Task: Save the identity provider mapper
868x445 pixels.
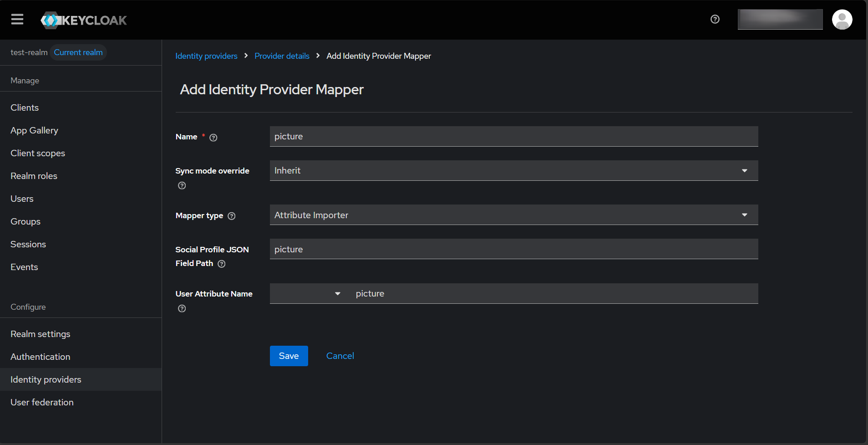Action: click(289, 356)
